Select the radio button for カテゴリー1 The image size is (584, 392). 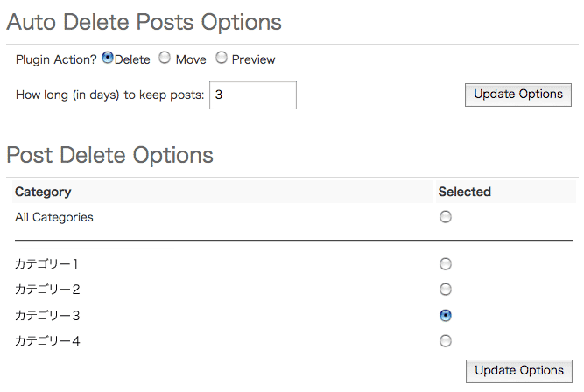pos(446,263)
